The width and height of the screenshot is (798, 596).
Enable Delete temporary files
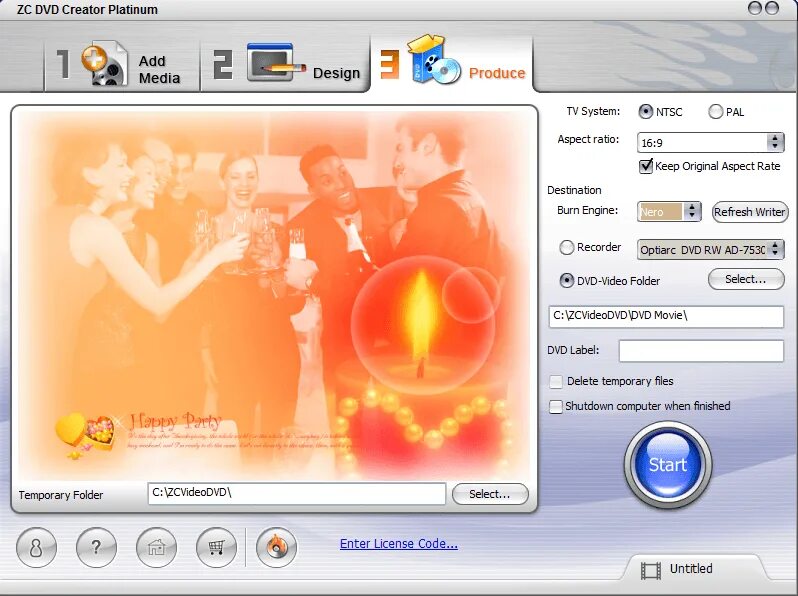click(x=556, y=381)
